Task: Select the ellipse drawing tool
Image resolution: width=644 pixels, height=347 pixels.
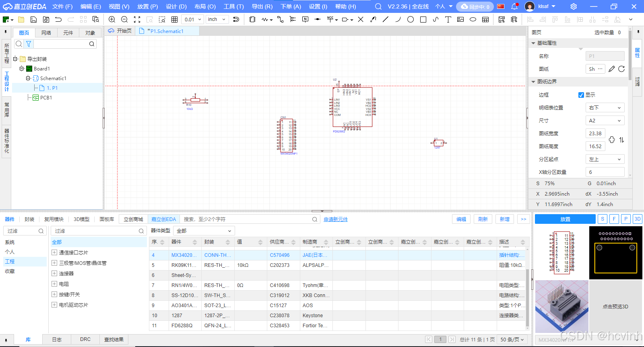Action: (x=473, y=19)
